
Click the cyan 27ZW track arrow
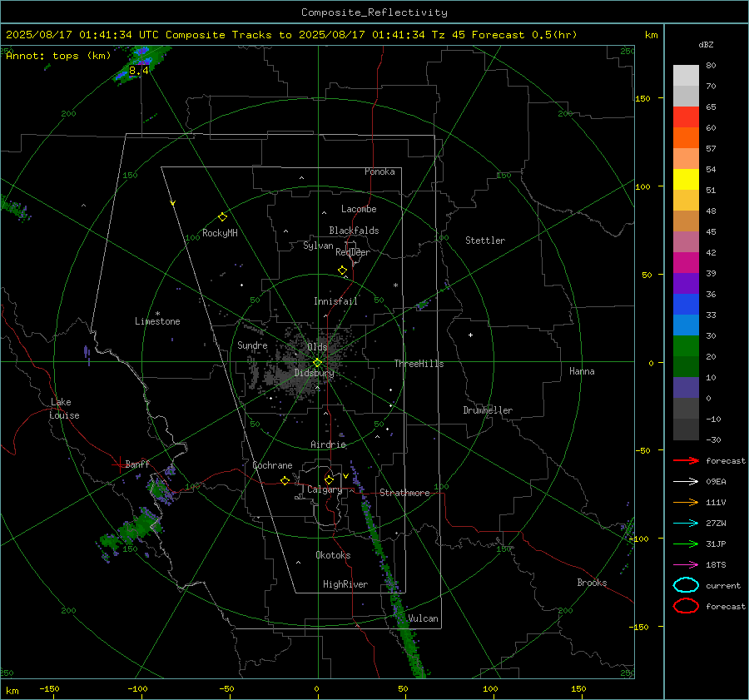[686, 524]
